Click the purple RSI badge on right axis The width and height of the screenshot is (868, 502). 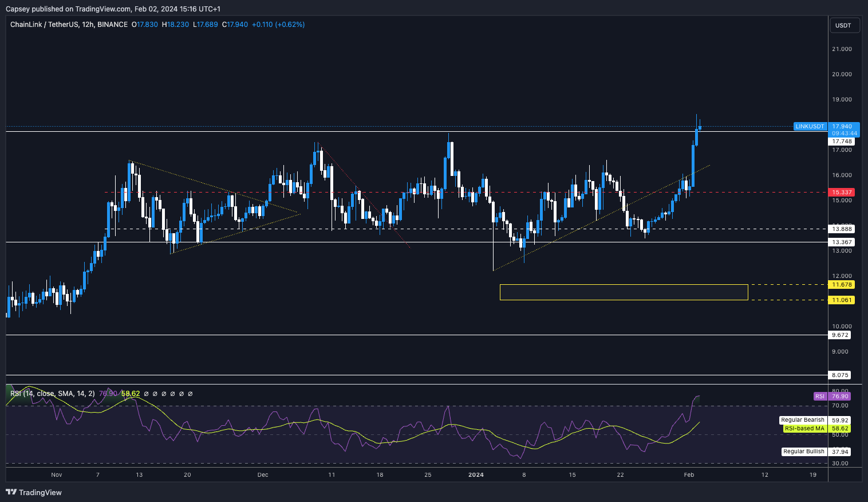[x=820, y=397]
